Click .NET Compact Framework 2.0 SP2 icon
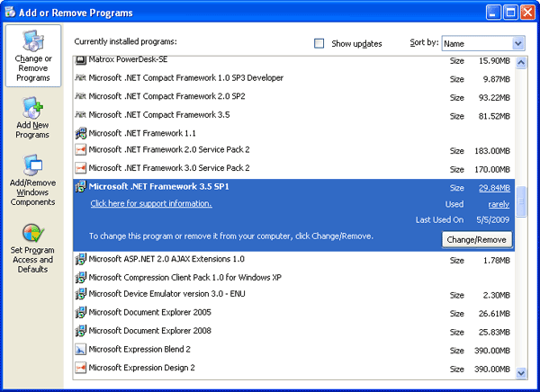This screenshot has height=392, width=540. (x=81, y=96)
